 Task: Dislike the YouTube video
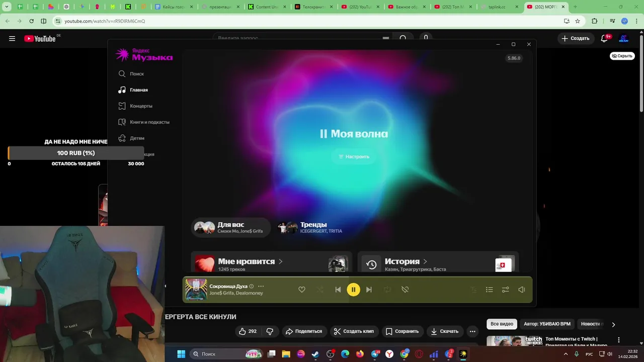coord(270,331)
